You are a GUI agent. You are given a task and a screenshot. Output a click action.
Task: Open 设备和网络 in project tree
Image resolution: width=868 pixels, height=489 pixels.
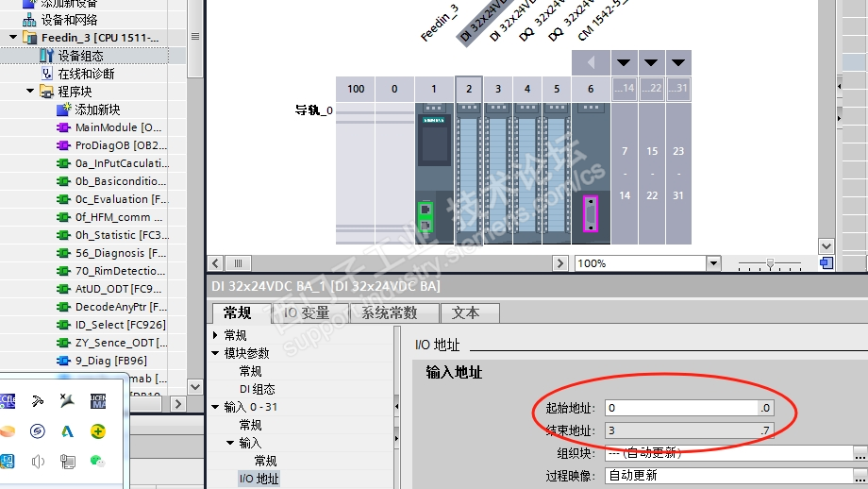pyautogui.click(x=69, y=20)
